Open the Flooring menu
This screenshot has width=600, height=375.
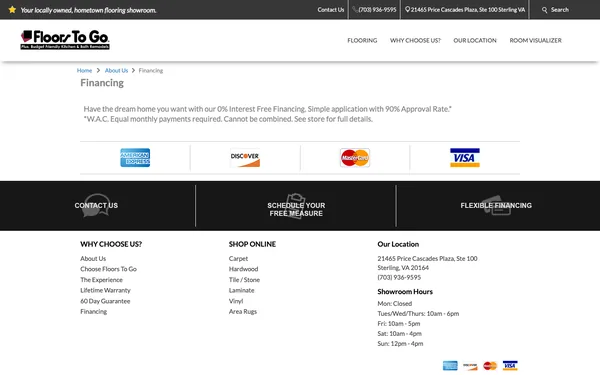point(362,40)
